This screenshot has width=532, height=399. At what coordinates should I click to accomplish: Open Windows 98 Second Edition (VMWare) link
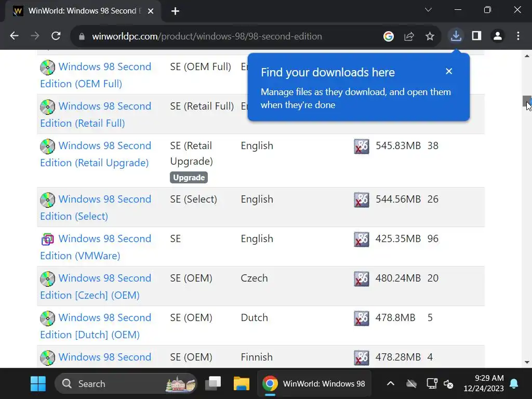[x=96, y=247]
